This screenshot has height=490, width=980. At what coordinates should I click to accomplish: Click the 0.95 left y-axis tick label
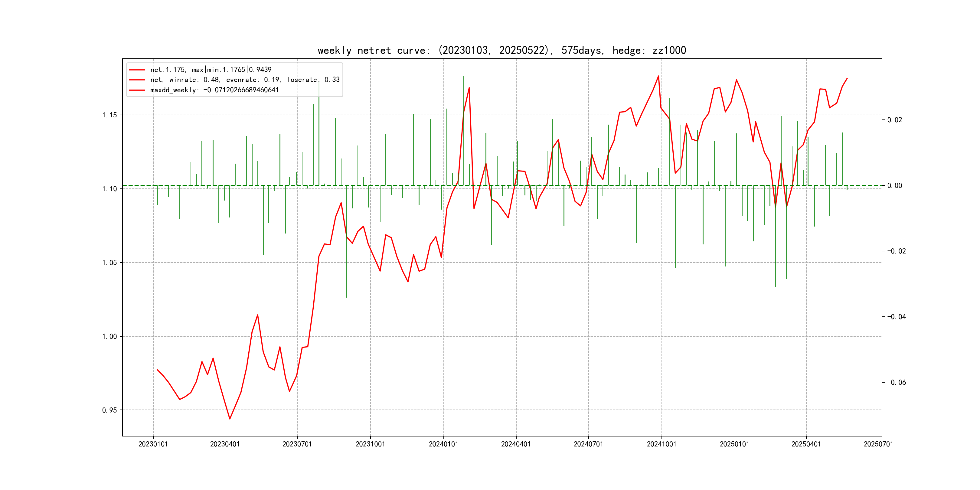tap(109, 410)
